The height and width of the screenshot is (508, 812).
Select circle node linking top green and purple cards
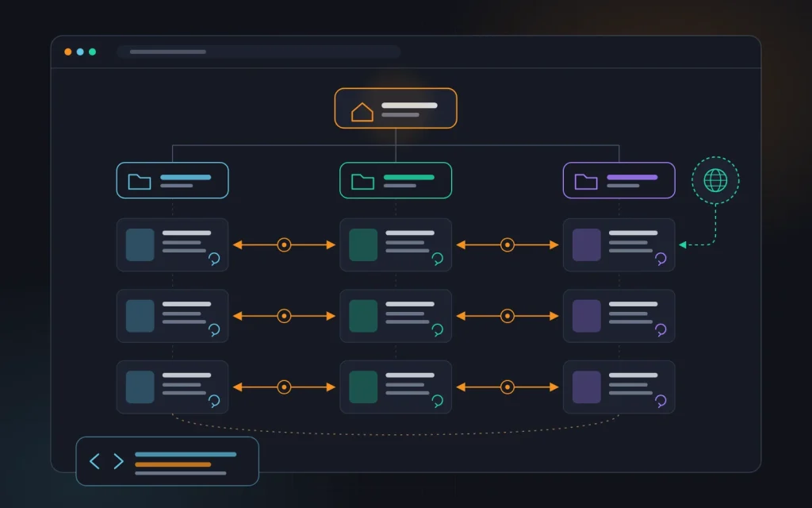pos(507,244)
